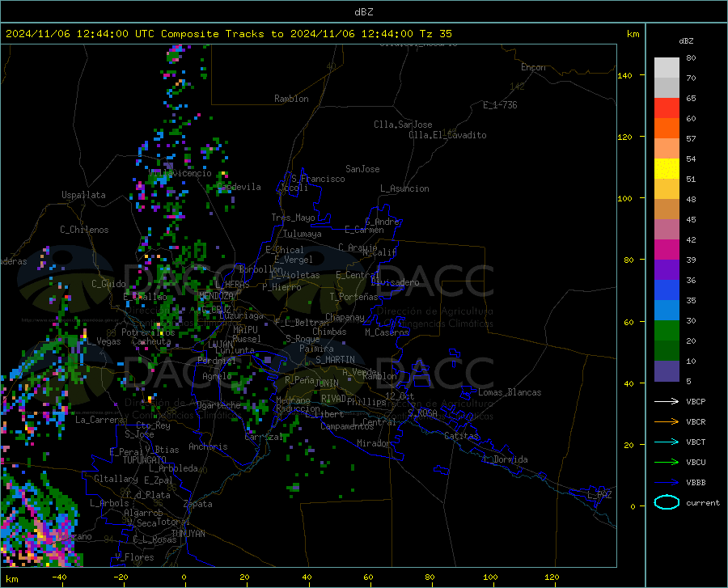Click the orange VBCR arrow legend icon
Screen dimensions: 728x588
(x=667, y=422)
